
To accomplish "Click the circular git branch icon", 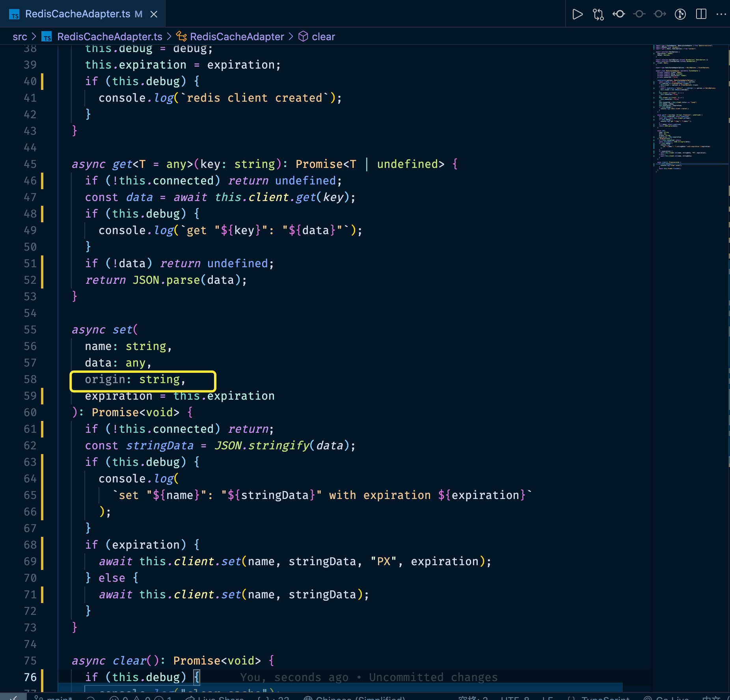I will (680, 14).
